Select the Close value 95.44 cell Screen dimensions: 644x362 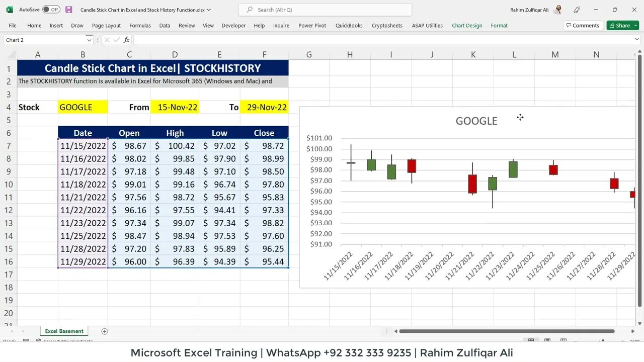coord(264,261)
